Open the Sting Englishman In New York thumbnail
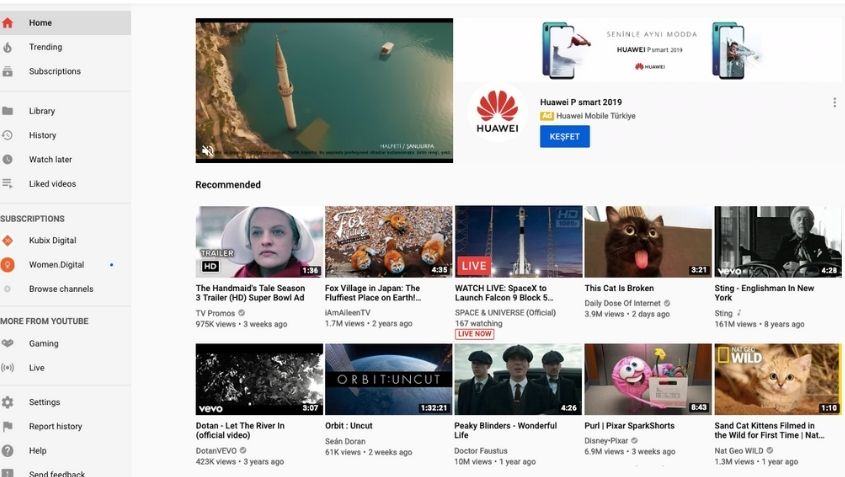This screenshot has width=845, height=477. click(778, 241)
